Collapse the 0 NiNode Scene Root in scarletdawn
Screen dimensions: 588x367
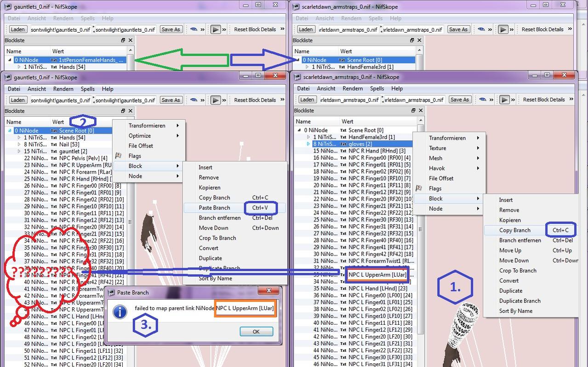tap(299, 130)
